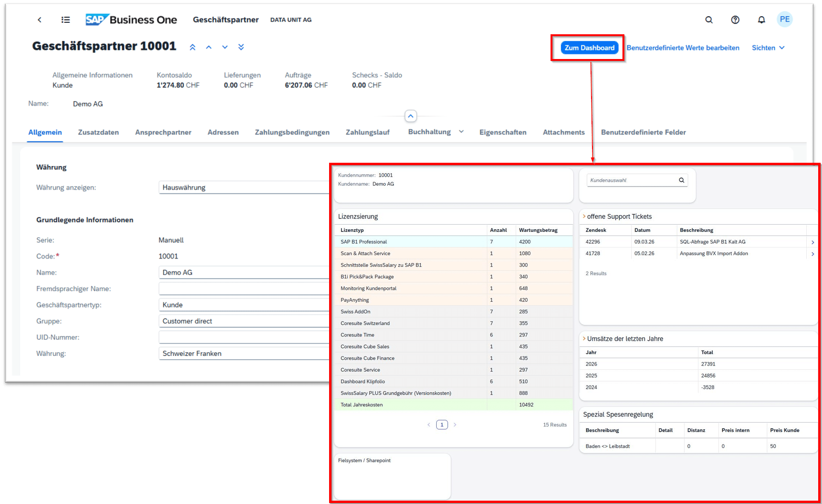
Task: Click the Aufträge value 6'207.06 CHF
Action: click(x=306, y=85)
